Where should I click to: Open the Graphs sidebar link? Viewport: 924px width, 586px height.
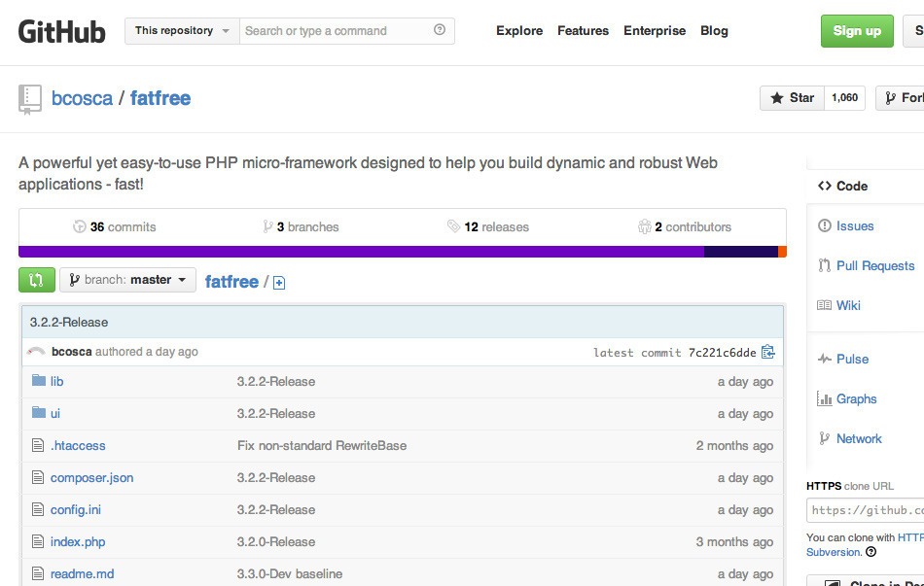click(x=857, y=398)
